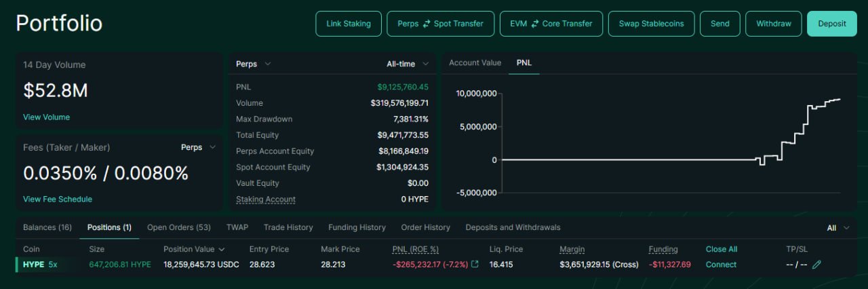Open Swap Stablecoins
This screenshot has height=289, width=868.
(x=651, y=24)
